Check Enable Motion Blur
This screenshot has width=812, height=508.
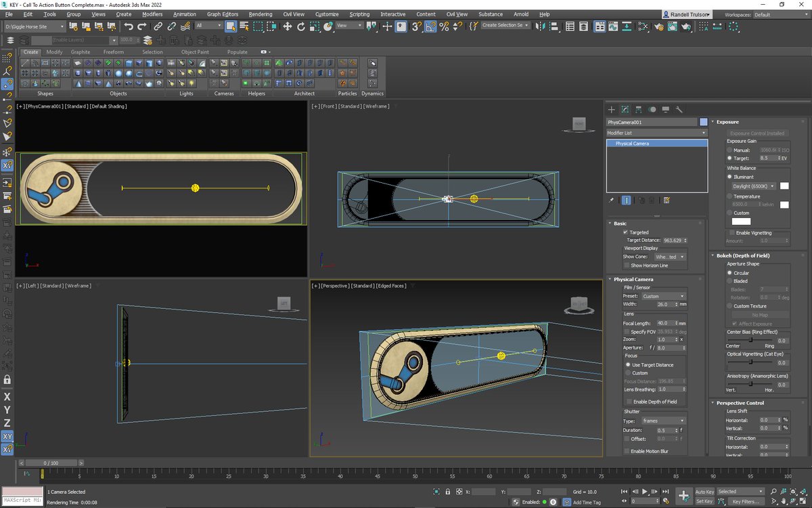(626, 451)
